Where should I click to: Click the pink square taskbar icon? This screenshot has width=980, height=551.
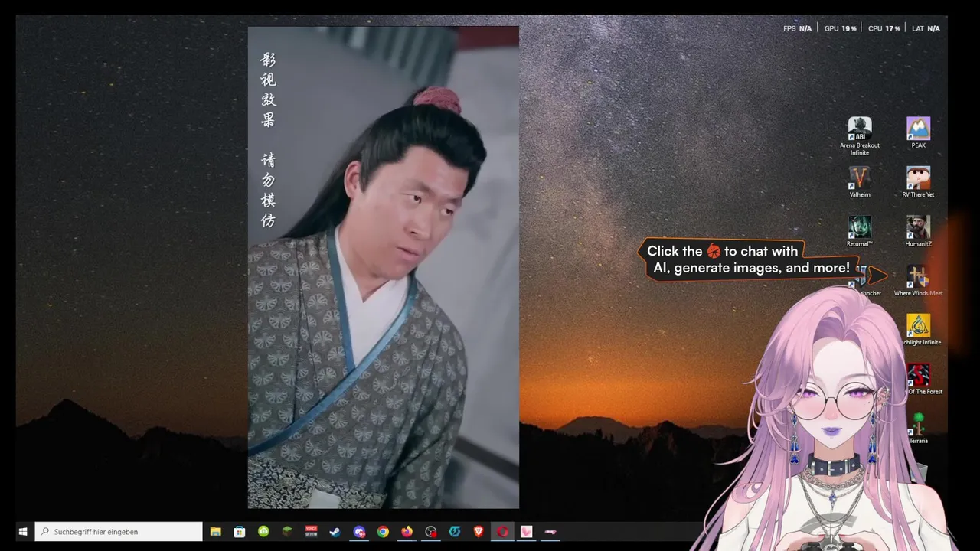coord(526,532)
